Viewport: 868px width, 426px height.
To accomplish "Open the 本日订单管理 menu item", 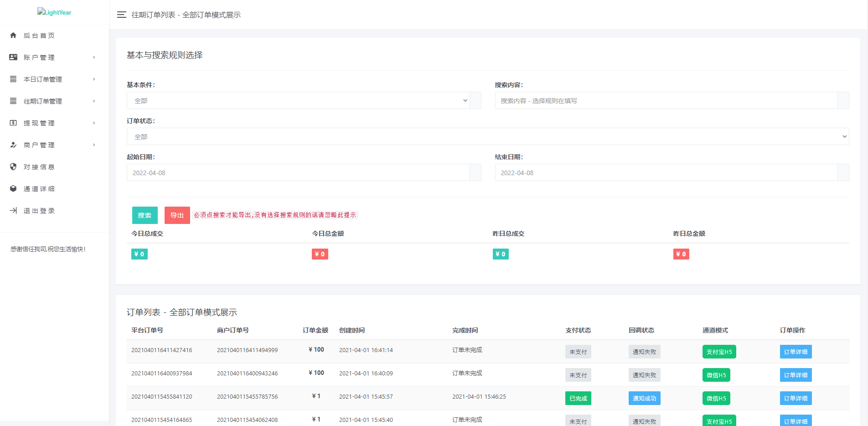I will pyautogui.click(x=43, y=79).
